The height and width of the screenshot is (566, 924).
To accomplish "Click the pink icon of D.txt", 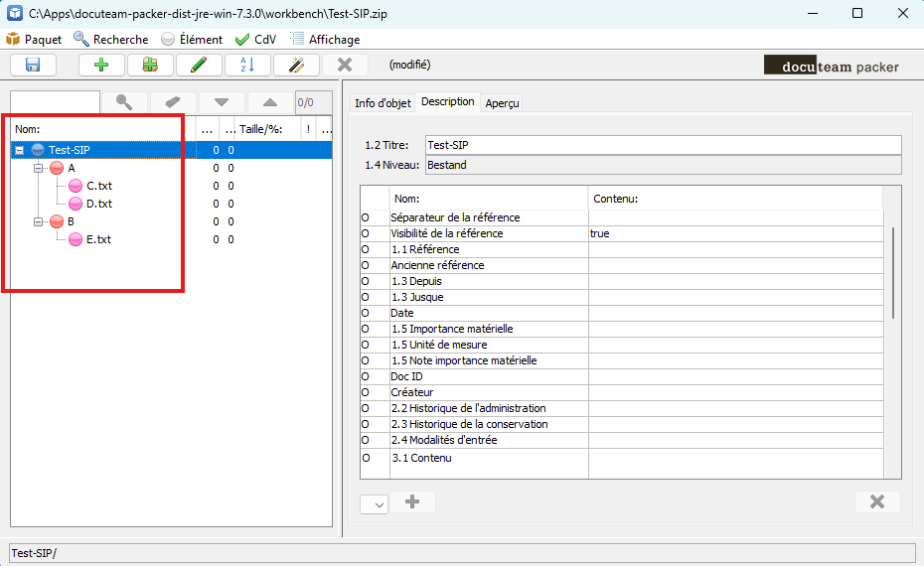I will (76, 204).
